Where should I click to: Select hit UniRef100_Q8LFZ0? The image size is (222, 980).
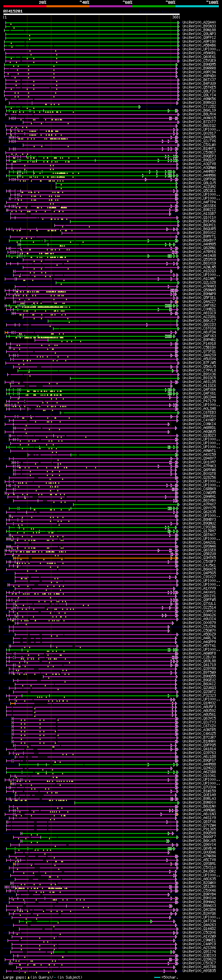click(199, 91)
